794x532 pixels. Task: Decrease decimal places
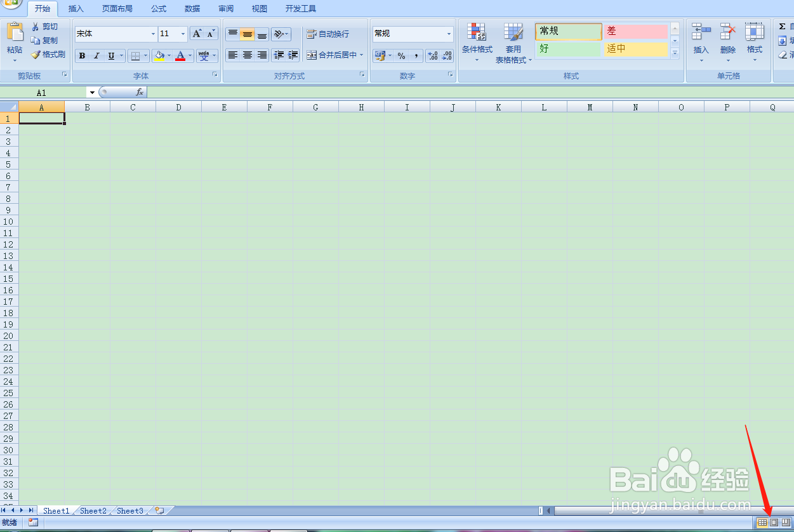point(447,56)
